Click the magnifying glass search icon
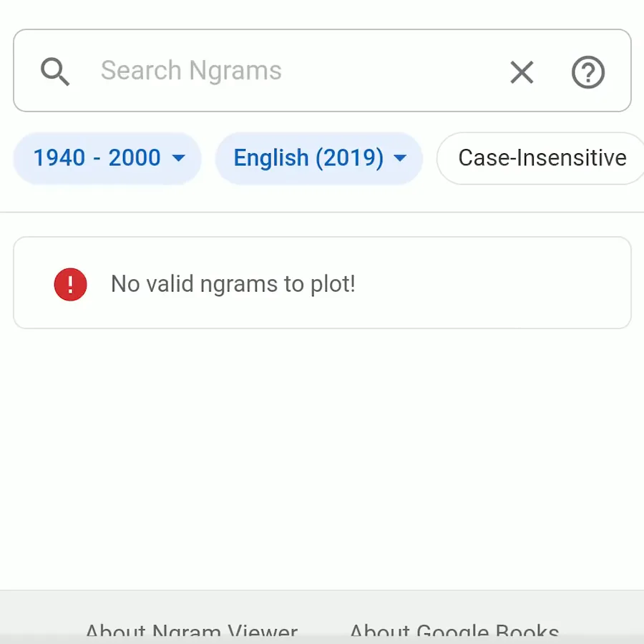The height and width of the screenshot is (644, 644). click(x=55, y=72)
